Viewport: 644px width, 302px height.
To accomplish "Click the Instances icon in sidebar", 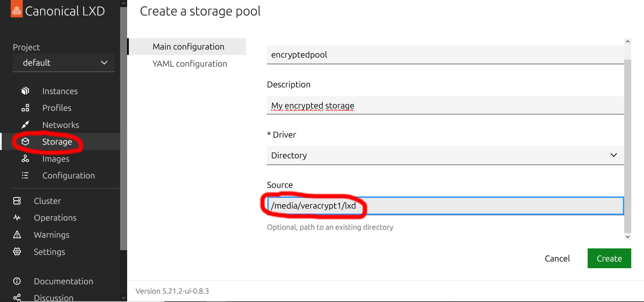I will click(25, 91).
